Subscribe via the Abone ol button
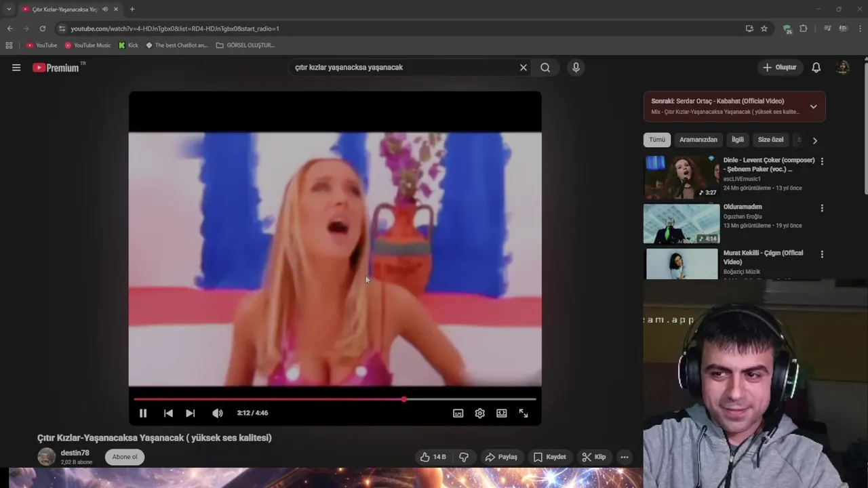 pos(125,457)
